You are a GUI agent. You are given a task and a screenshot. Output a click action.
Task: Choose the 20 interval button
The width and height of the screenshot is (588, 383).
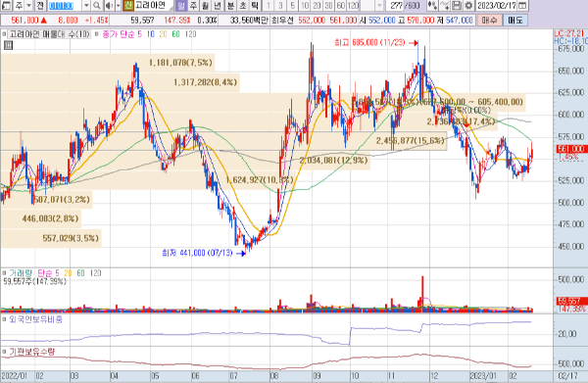click(317, 6)
